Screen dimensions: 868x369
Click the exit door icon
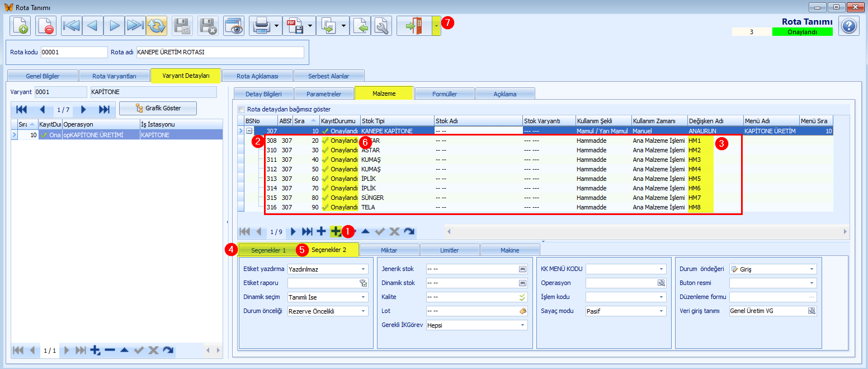tap(414, 26)
